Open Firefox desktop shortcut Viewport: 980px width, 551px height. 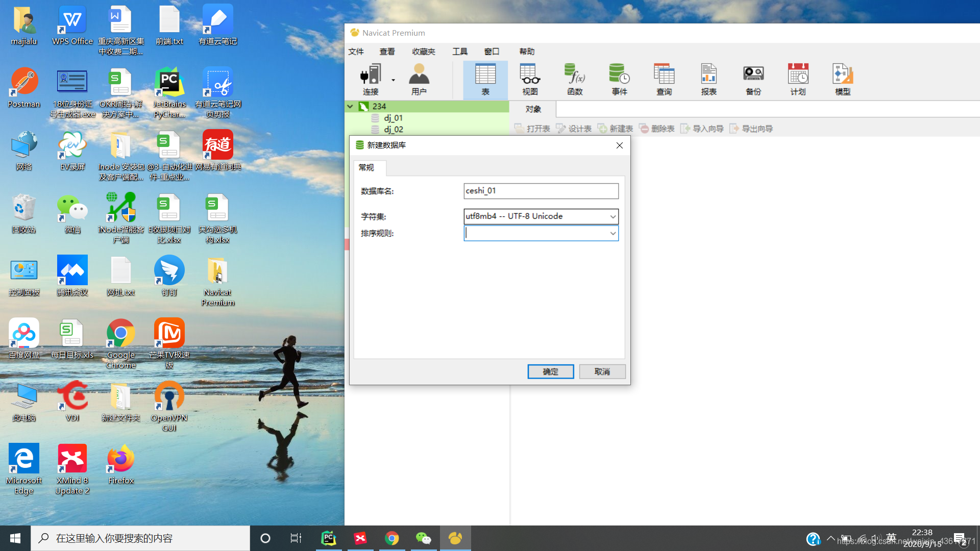(121, 464)
